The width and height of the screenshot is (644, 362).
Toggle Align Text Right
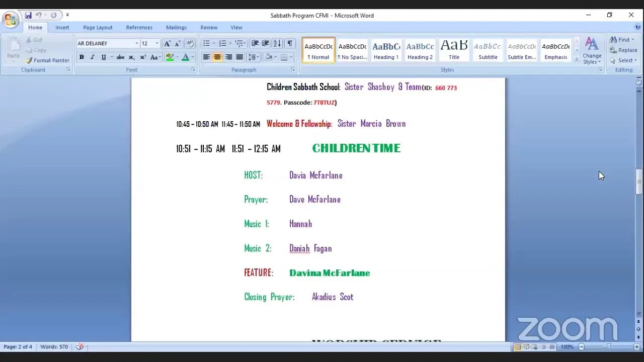coord(228,57)
